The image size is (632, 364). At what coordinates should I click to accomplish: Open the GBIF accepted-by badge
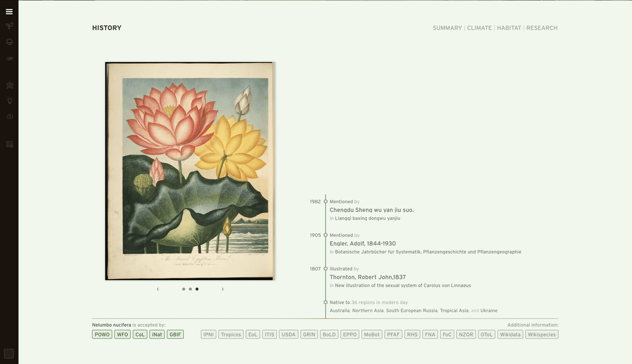pos(175,335)
